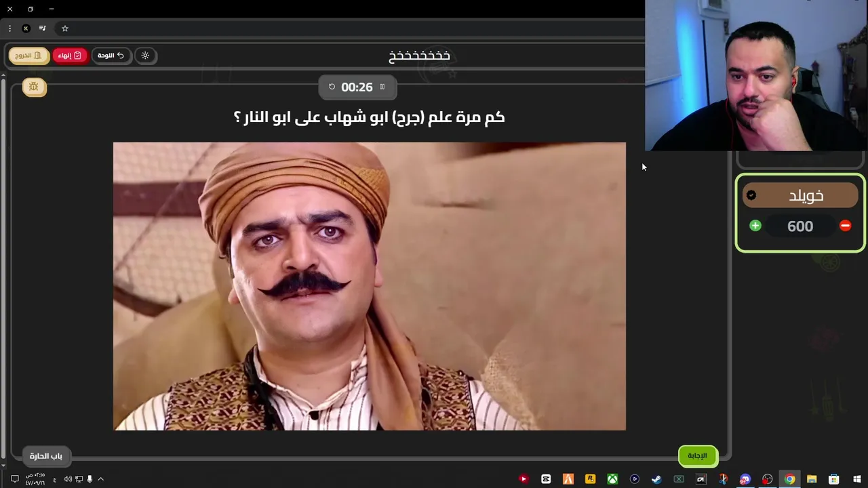868x488 pixels.
Task: Click the 600 score field
Action: [x=800, y=226]
